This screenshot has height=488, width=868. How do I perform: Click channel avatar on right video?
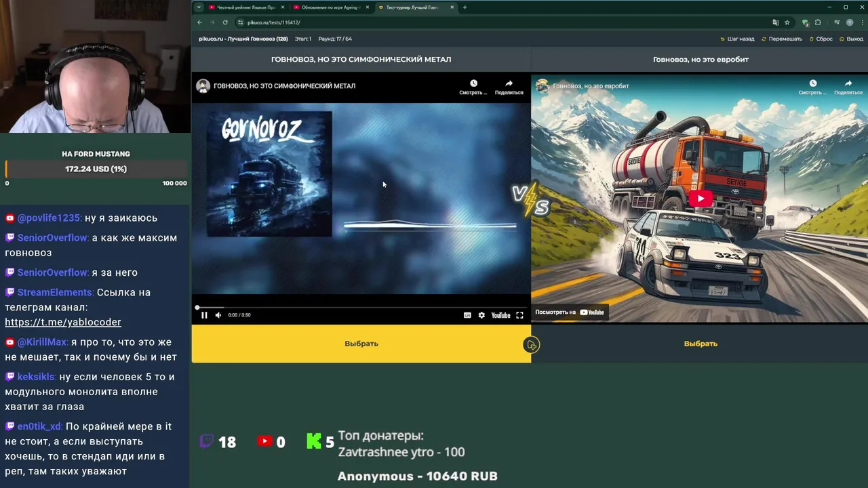click(542, 85)
